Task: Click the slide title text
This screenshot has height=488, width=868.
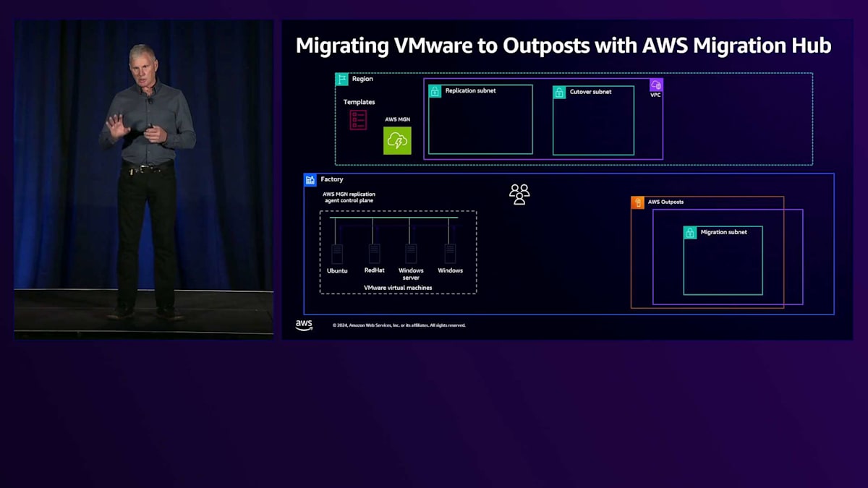Action: (563, 46)
